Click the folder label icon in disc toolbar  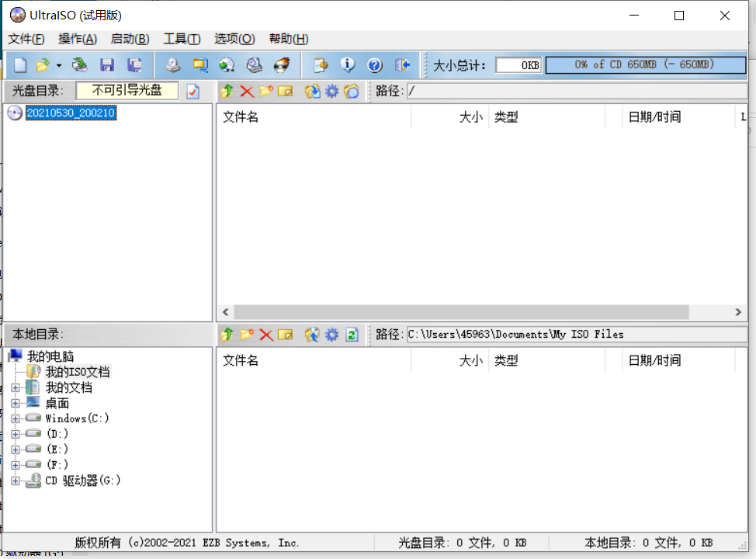click(x=352, y=91)
